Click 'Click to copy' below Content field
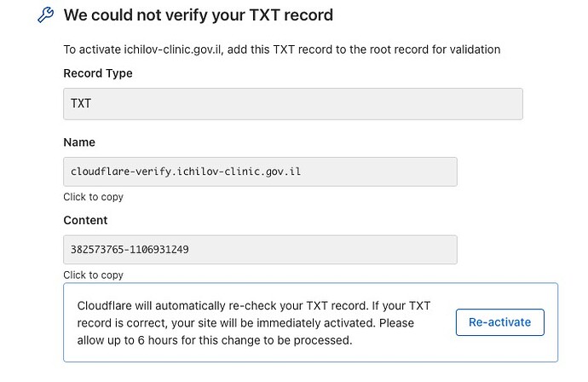This screenshot has height=382, width=588. (x=94, y=275)
